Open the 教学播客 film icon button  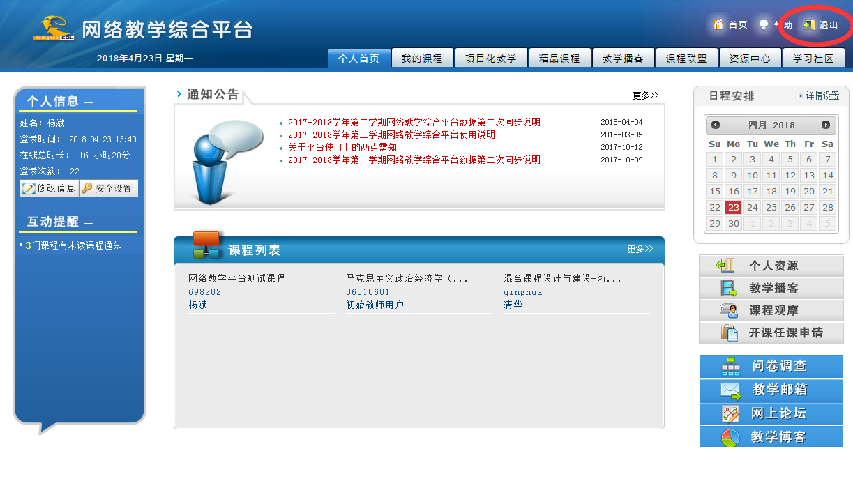[x=729, y=288]
